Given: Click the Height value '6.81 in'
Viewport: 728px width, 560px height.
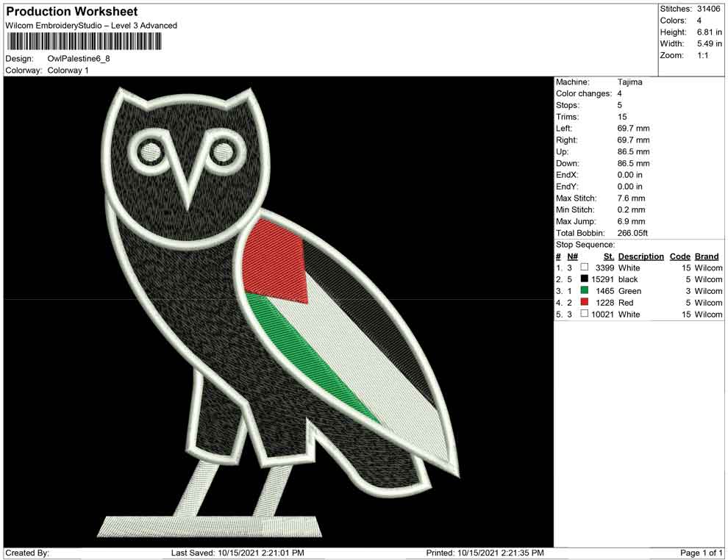Looking at the screenshot, I should (x=709, y=32).
